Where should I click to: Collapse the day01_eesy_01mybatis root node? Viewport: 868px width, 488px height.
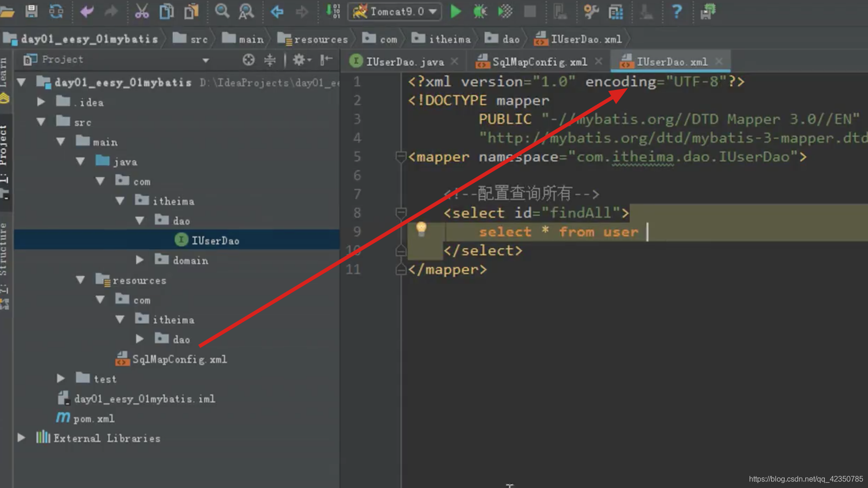[x=22, y=82]
